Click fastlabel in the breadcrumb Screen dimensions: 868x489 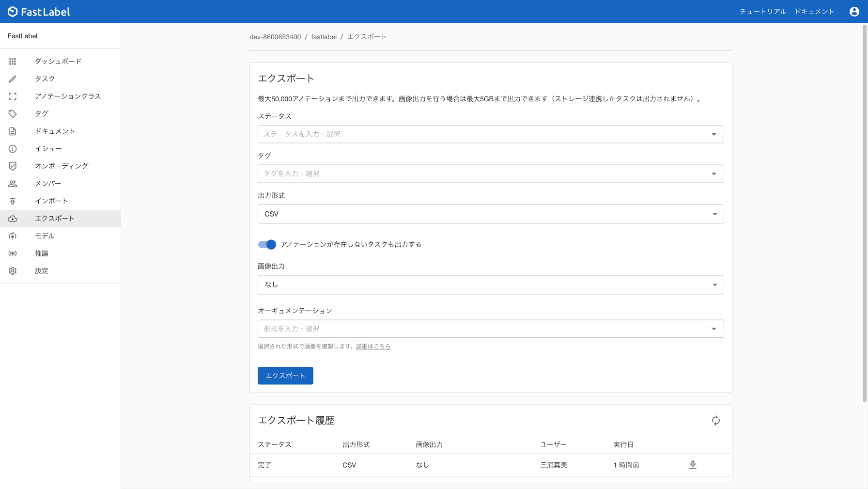(x=324, y=37)
